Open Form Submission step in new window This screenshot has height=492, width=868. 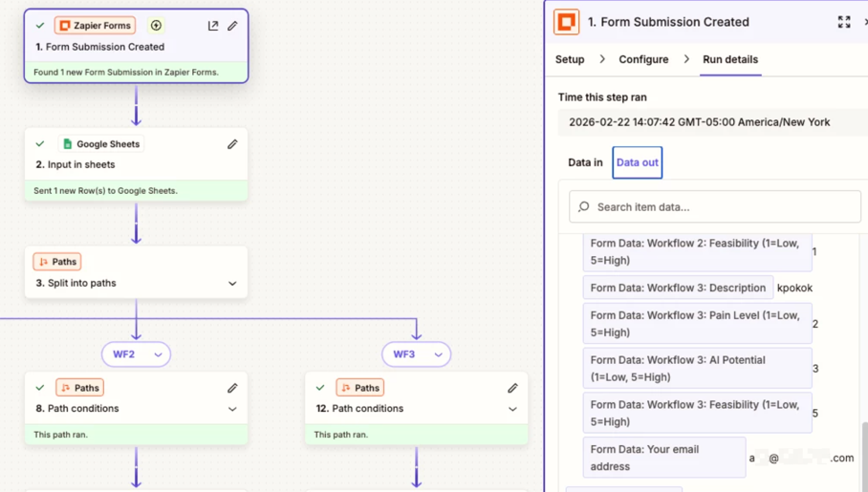coord(213,26)
